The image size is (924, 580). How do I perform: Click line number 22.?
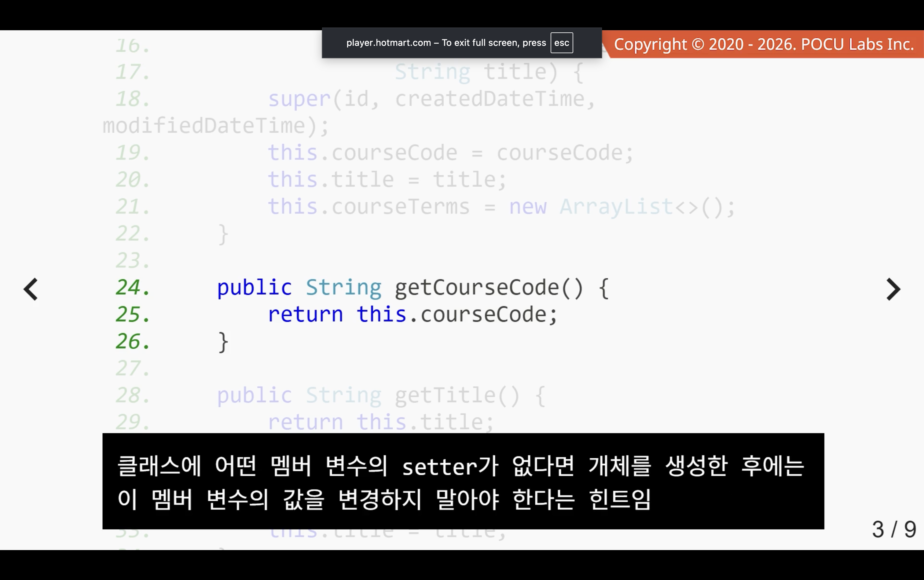tap(132, 234)
